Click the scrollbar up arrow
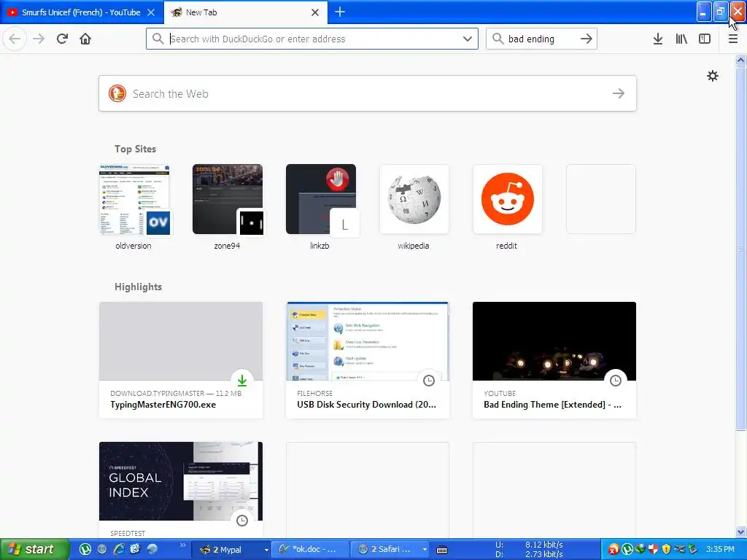Viewport: 747px width, 560px height. pos(740,60)
